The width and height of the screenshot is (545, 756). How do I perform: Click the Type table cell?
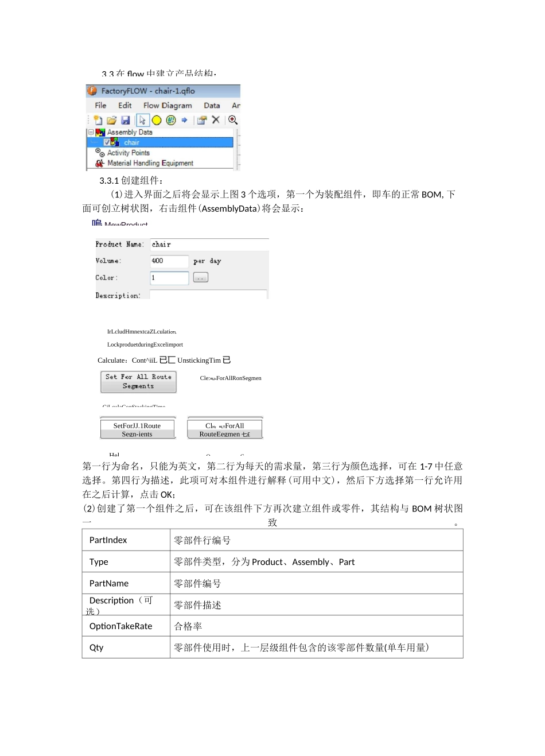coord(126,562)
